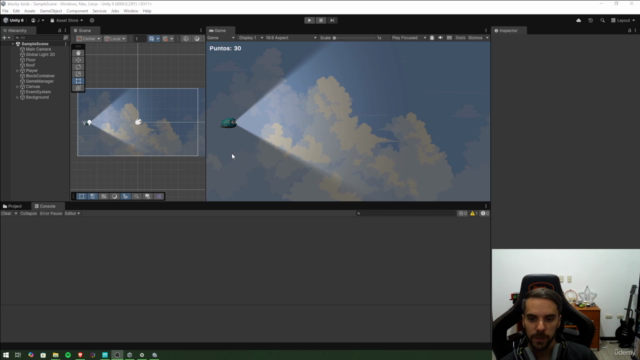Open the GameObject menu
Image resolution: width=640 pixels, height=360 pixels.
pyautogui.click(x=51, y=11)
